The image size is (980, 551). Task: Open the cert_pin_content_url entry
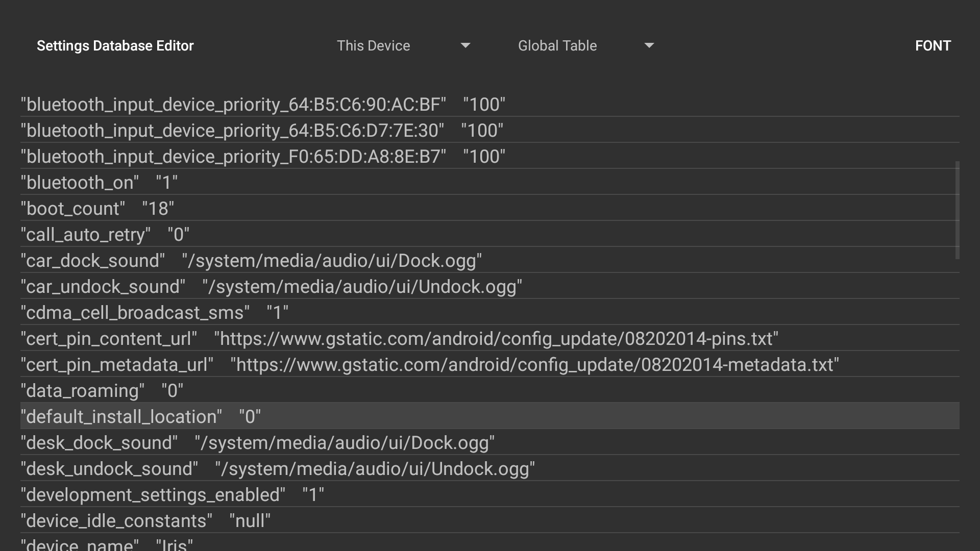[399, 338]
